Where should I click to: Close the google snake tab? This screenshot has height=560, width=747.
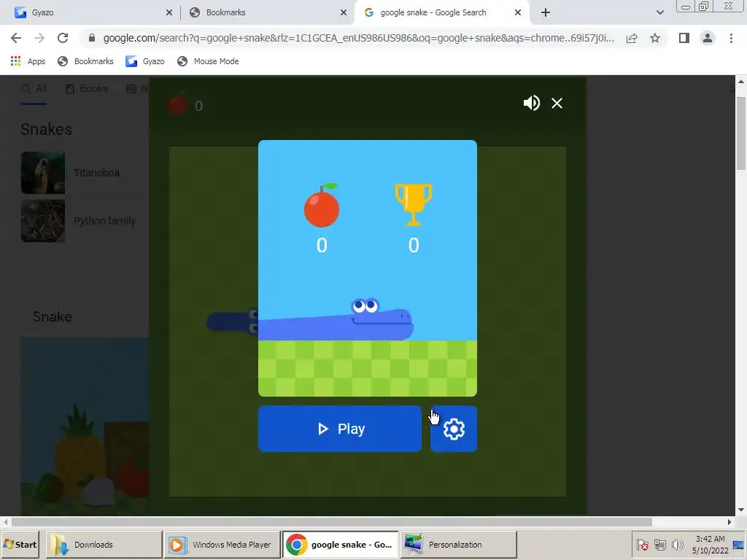(518, 13)
